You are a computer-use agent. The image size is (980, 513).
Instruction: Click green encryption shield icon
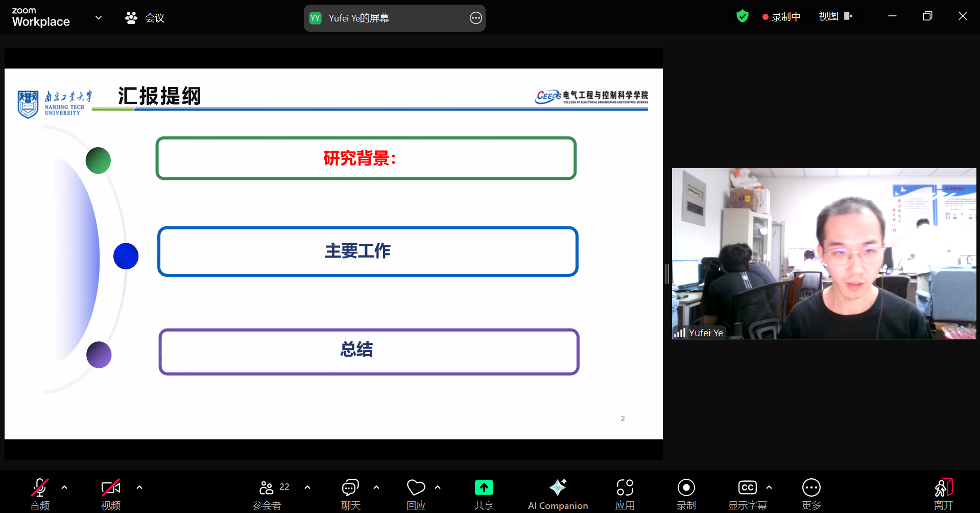point(743,16)
